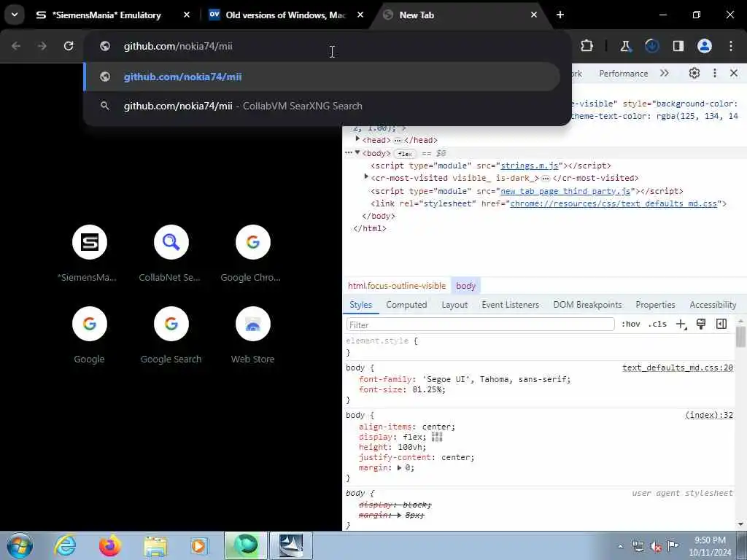
Task: Open the new_tab_page_third_party.js link
Action: point(565,191)
